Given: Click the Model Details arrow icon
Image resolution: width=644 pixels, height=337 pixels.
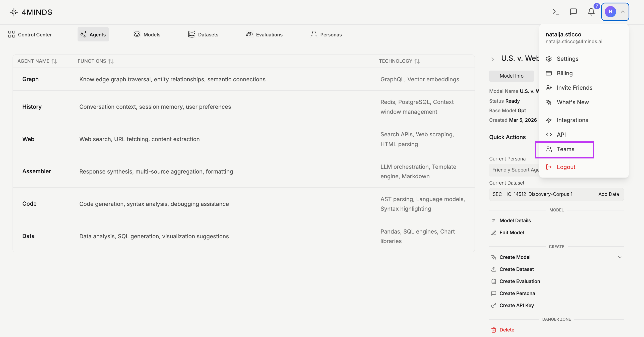Looking at the screenshot, I should coord(494,221).
